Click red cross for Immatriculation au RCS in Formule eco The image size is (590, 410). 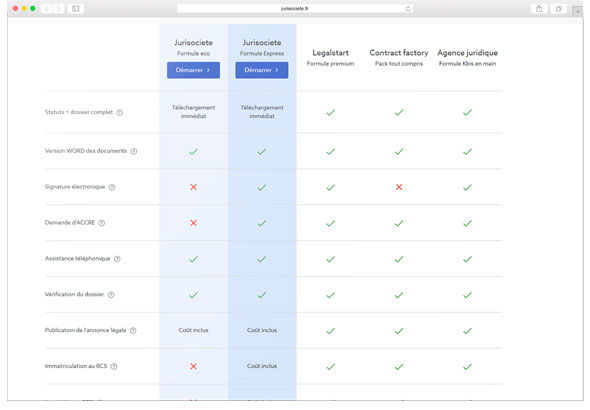(193, 366)
